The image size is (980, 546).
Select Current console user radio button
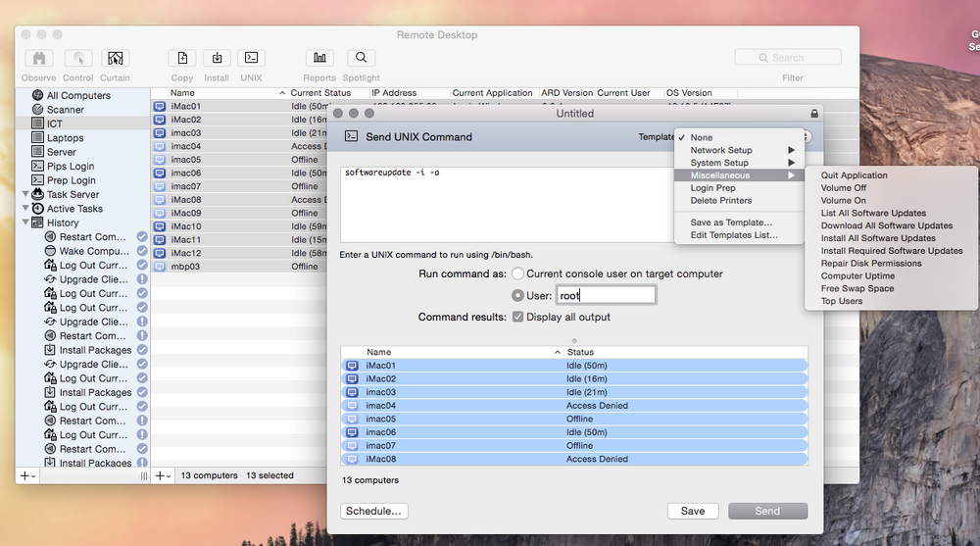coord(517,273)
